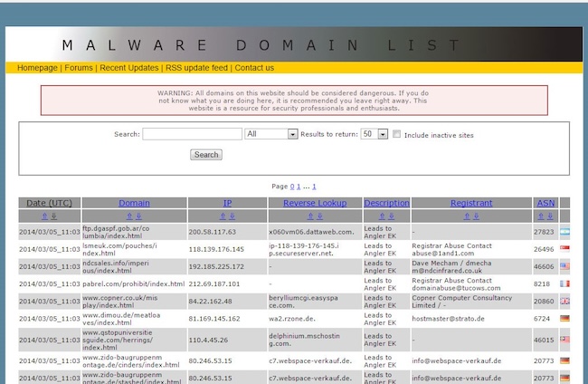Sort Domain column descending with down arrow
The height and width of the screenshot is (384, 588).
(138, 216)
